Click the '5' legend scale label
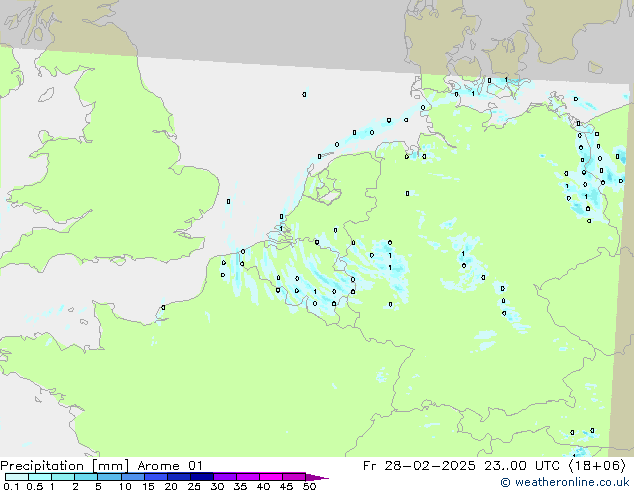The image size is (634, 490). (x=98, y=486)
